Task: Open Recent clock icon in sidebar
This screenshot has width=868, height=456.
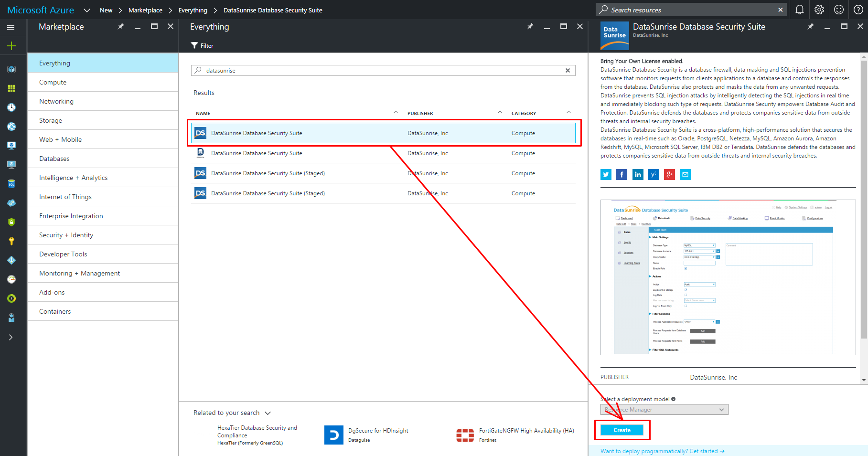Action: point(11,107)
